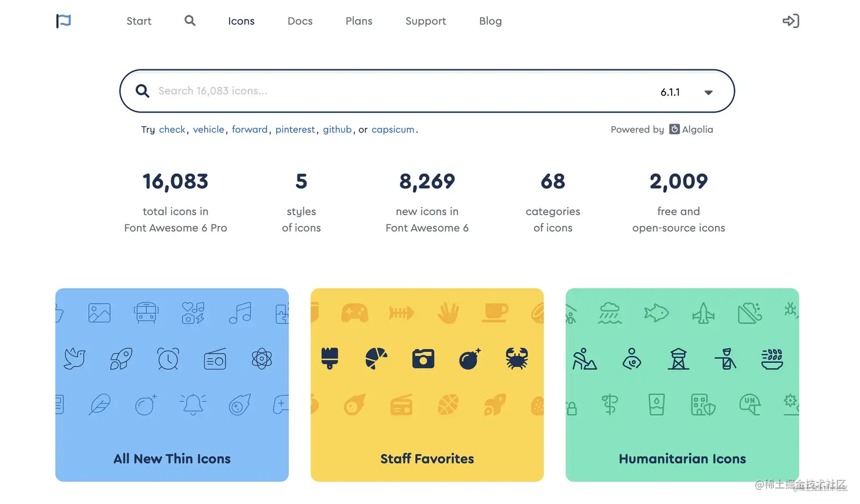Open the Humanitarian Icons card
The image size is (860, 504).
(683, 385)
